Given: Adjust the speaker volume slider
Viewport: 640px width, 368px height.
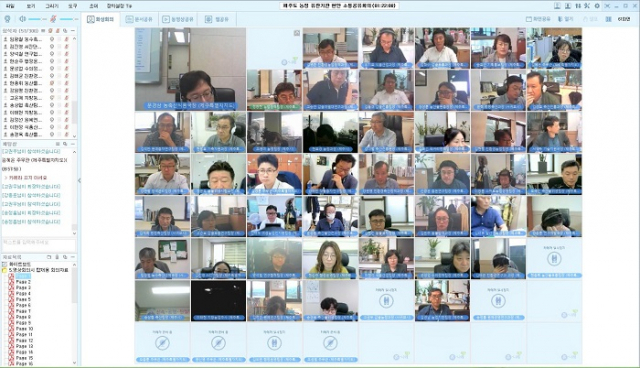Looking at the screenshot, I should (x=38, y=19).
